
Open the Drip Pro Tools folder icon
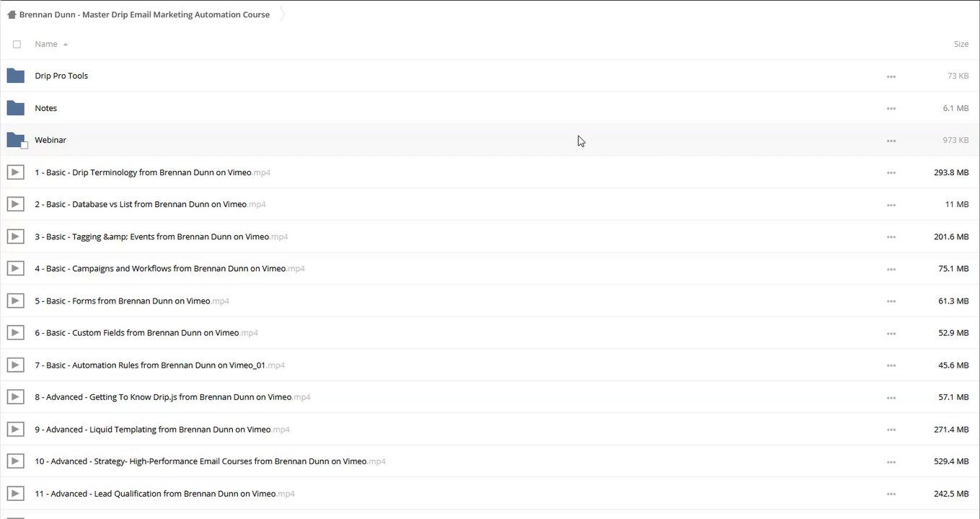pyautogui.click(x=15, y=76)
